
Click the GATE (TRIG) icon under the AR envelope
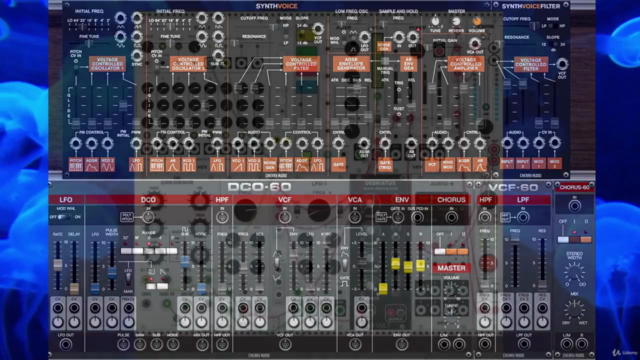click(385, 165)
